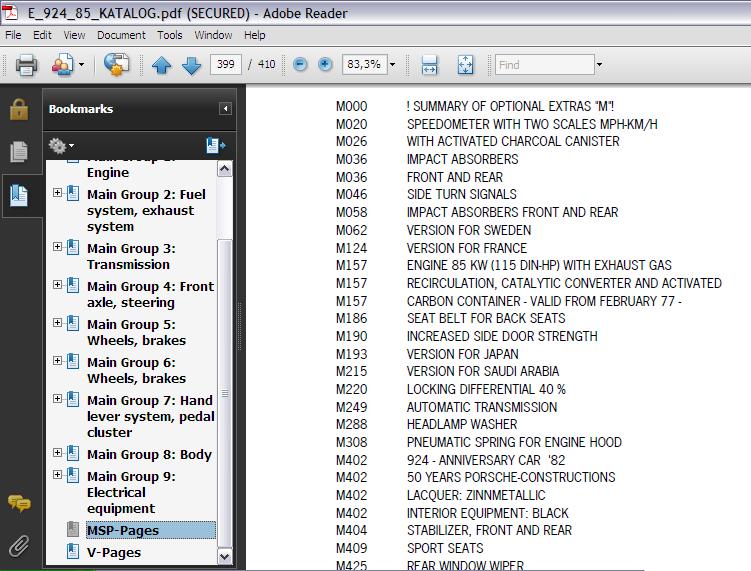Zoom out with minus button

click(300, 64)
